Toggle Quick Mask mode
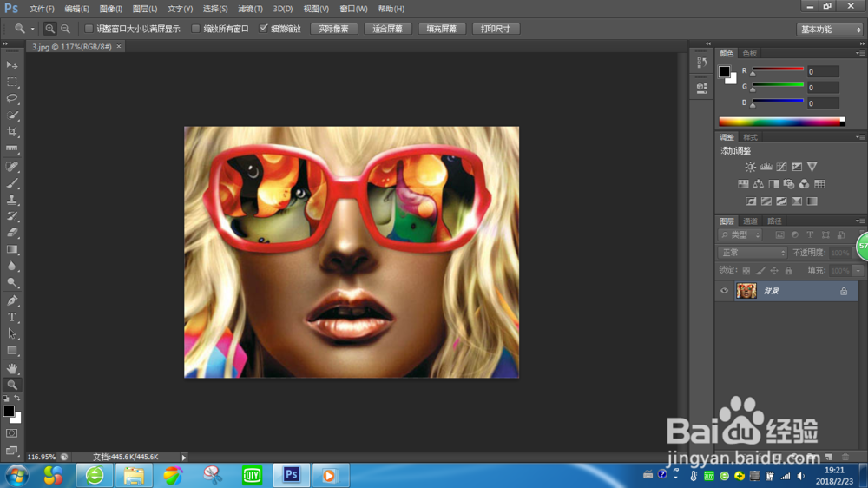 click(11, 433)
